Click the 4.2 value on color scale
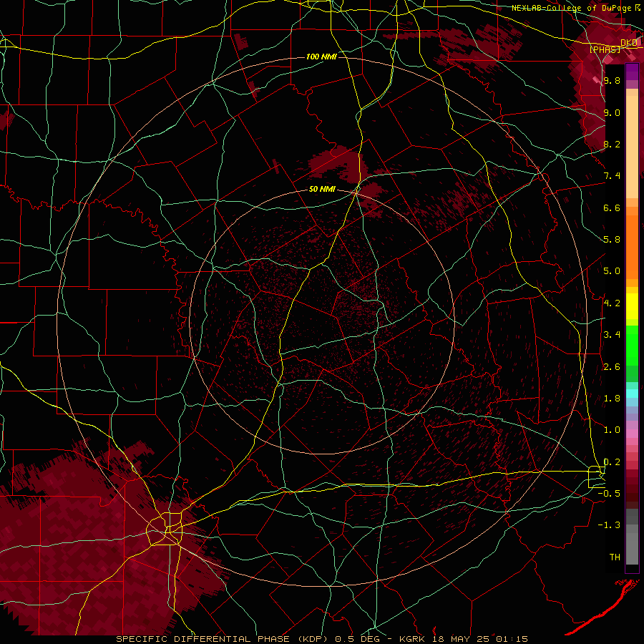 tap(612, 303)
